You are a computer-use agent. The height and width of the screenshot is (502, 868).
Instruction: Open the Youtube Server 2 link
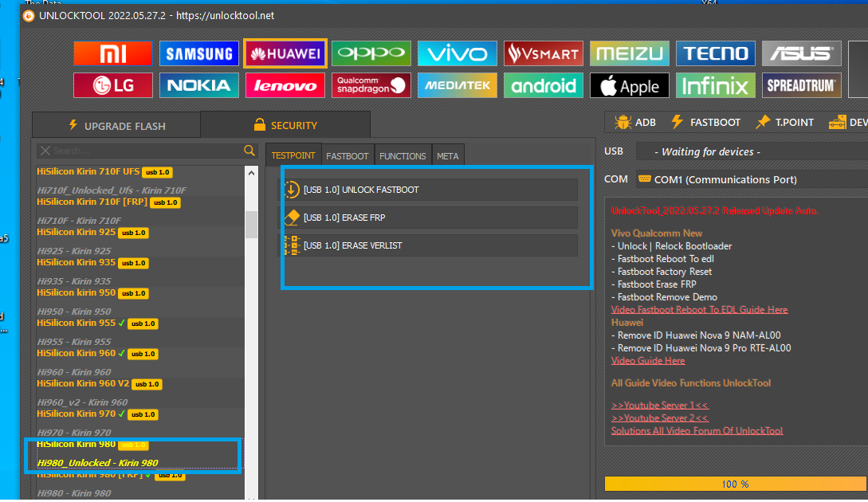click(660, 418)
